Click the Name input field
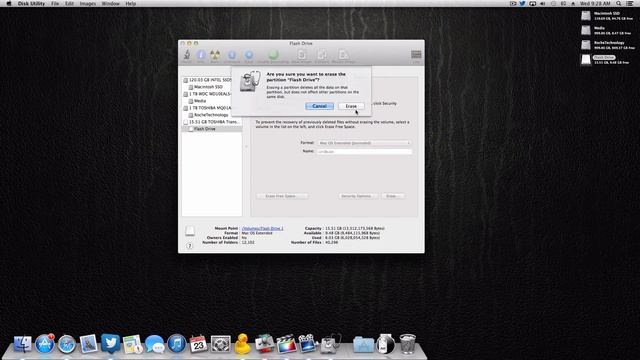The image size is (640, 360). 364,151
